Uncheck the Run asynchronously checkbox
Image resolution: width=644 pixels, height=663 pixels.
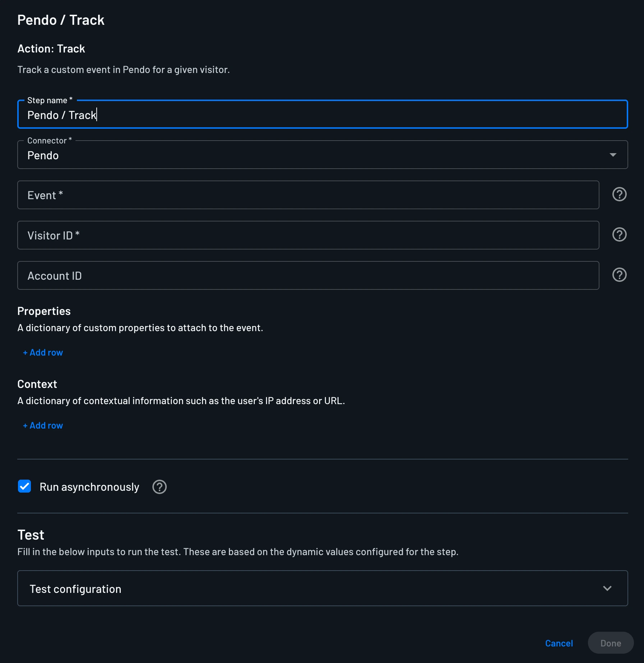click(24, 486)
